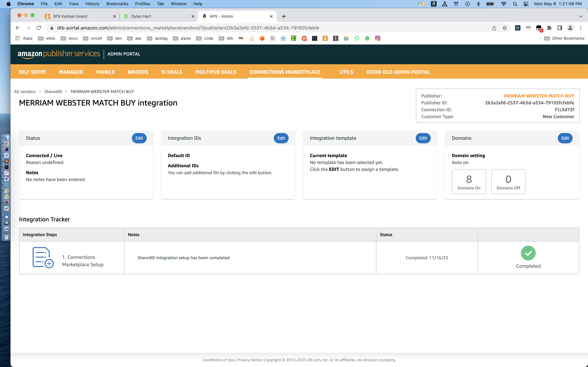Click the share icon in the address bar
Screen dimensions: 588x367
click(494, 28)
